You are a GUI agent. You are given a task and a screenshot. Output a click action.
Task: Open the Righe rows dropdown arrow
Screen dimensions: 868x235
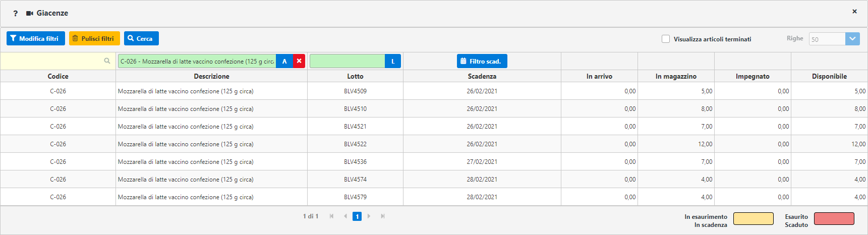[852, 39]
